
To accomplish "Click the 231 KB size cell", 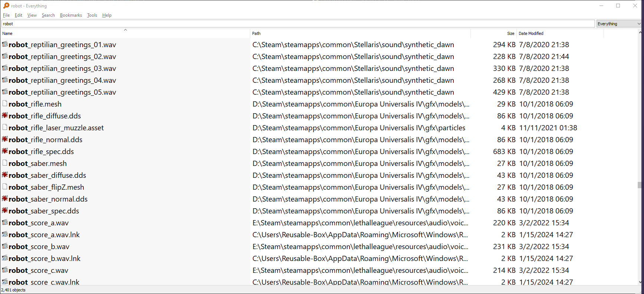I will click(x=504, y=246).
